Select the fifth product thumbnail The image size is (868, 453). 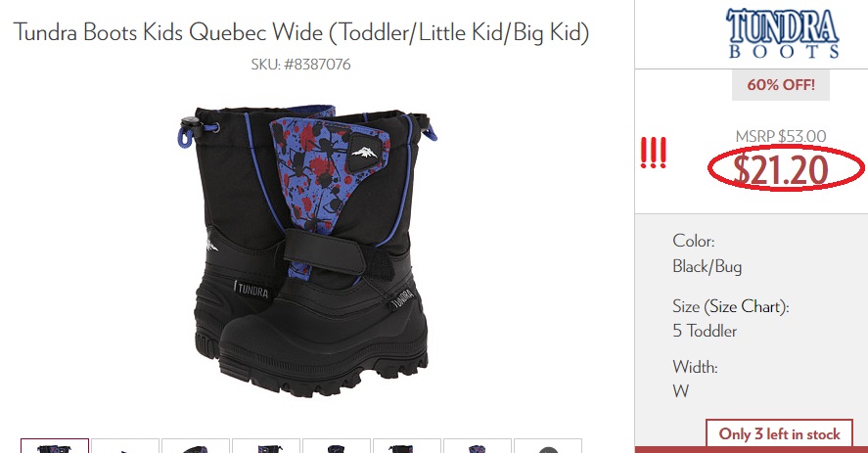pyautogui.click(x=337, y=446)
